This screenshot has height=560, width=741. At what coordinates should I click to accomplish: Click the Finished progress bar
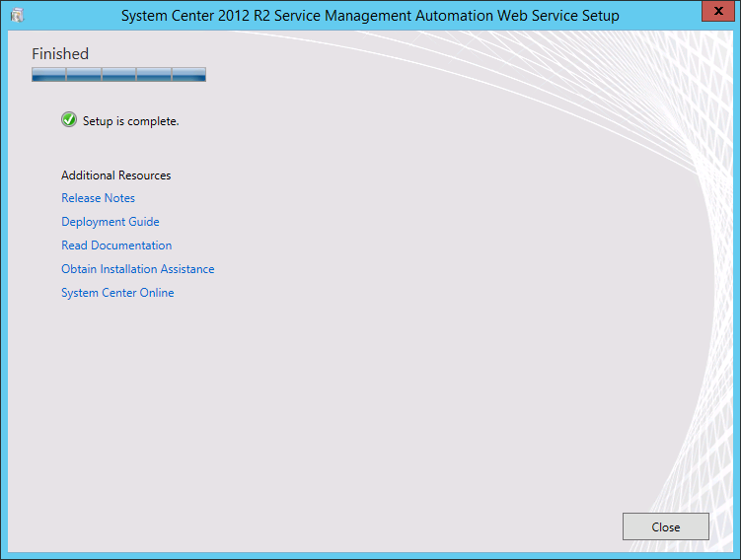click(118, 75)
